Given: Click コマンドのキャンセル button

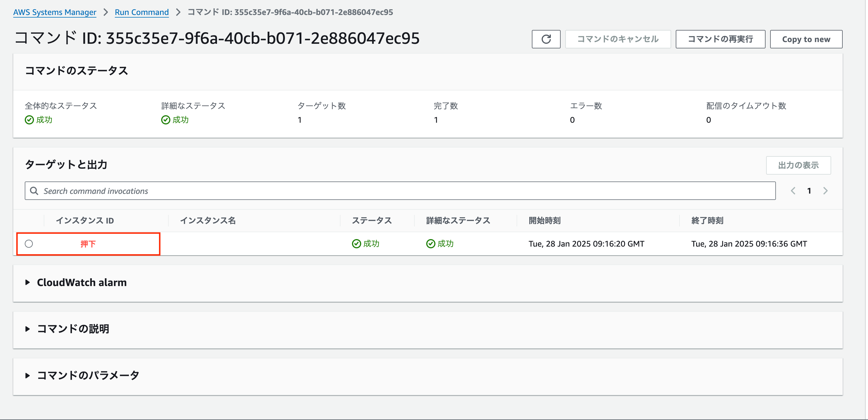Looking at the screenshot, I should tap(618, 39).
